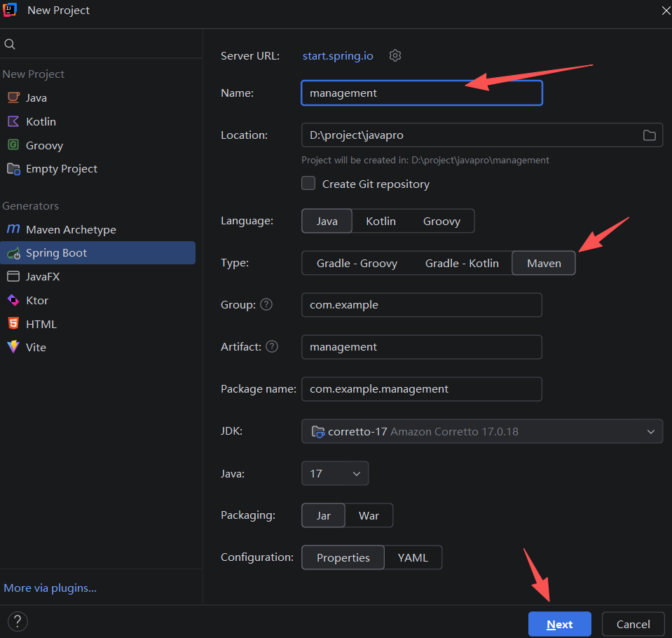Click the Empty Project folder icon

pyautogui.click(x=13, y=169)
